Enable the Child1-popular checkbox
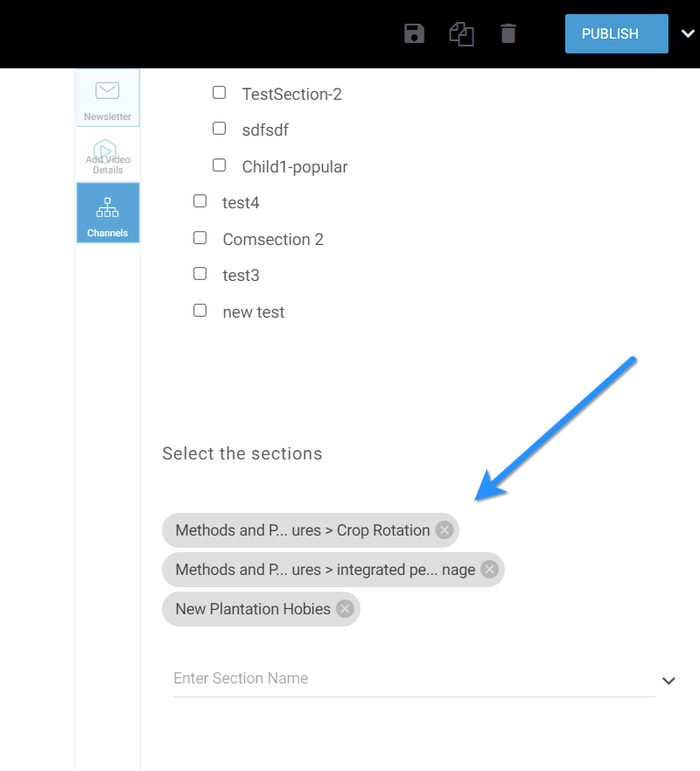The width and height of the screenshot is (700, 771). click(219, 166)
